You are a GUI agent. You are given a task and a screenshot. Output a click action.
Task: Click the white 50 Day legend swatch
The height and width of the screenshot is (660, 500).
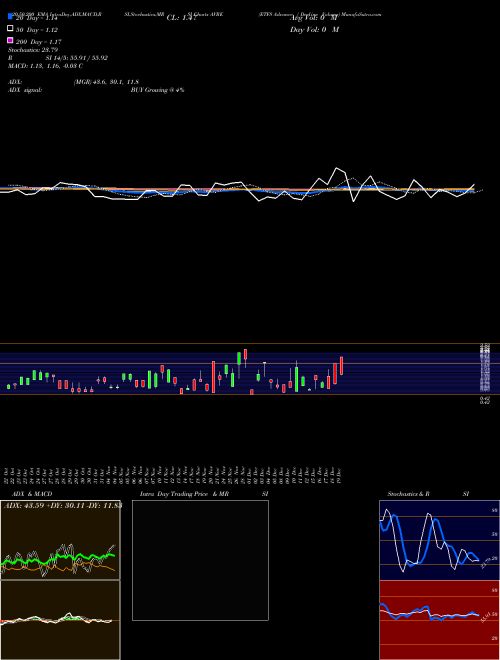[x=10, y=29]
